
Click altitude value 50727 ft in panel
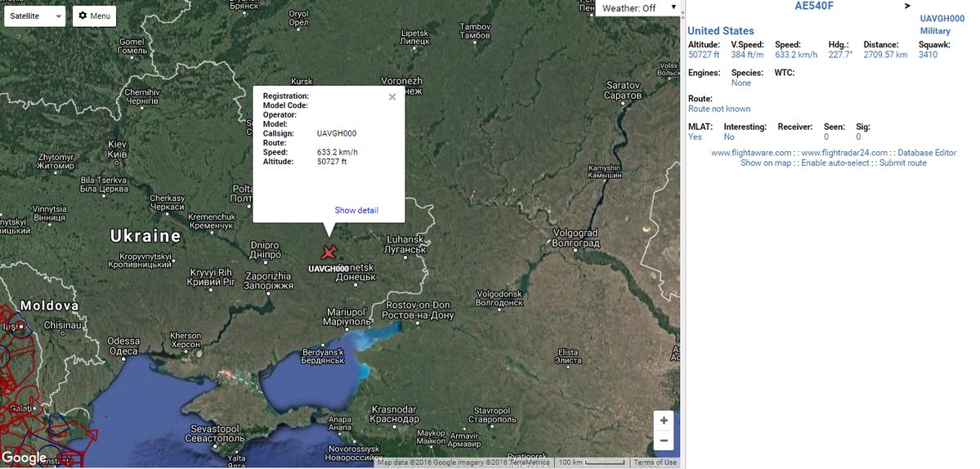(704, 55)
